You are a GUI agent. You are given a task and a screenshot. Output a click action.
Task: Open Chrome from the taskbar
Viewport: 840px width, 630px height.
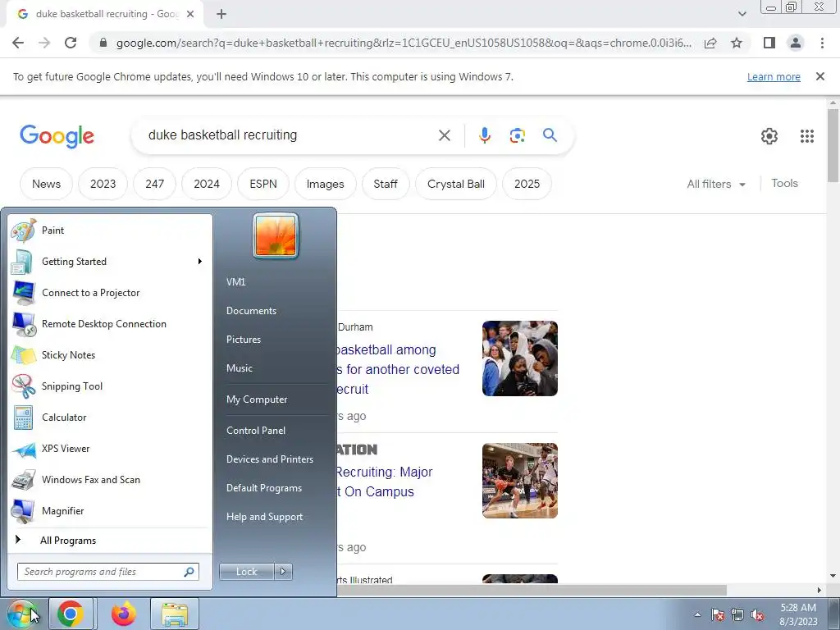71,614
